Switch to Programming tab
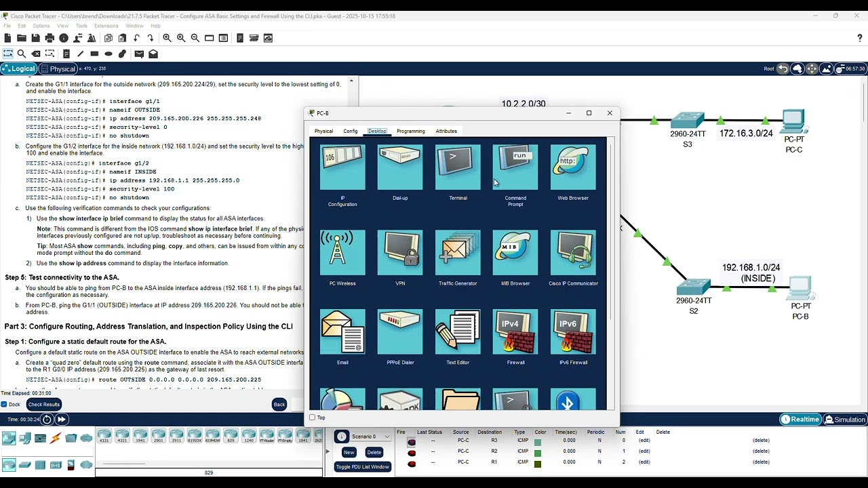The height and width of the screenshot is (488, 868). click(x=411, y=131)
